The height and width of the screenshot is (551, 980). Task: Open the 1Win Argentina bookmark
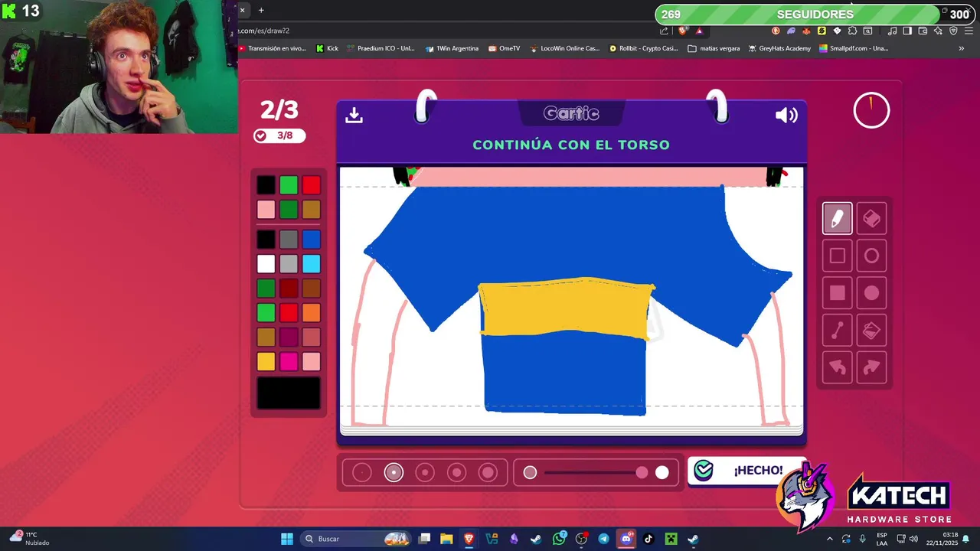(452, 48)
